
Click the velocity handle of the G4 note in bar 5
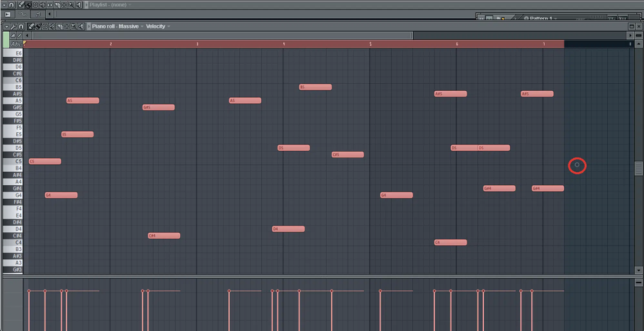tap(380, 291)
